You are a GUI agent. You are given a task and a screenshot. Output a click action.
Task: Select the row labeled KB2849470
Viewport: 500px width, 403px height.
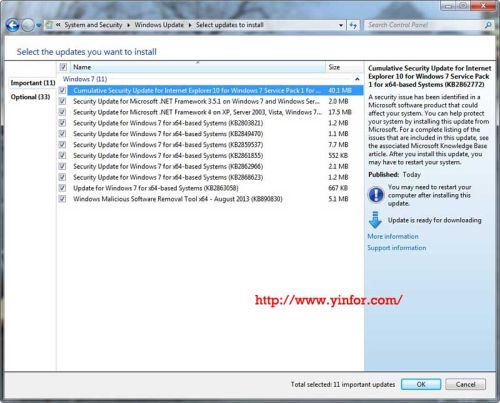coord(215,134)
